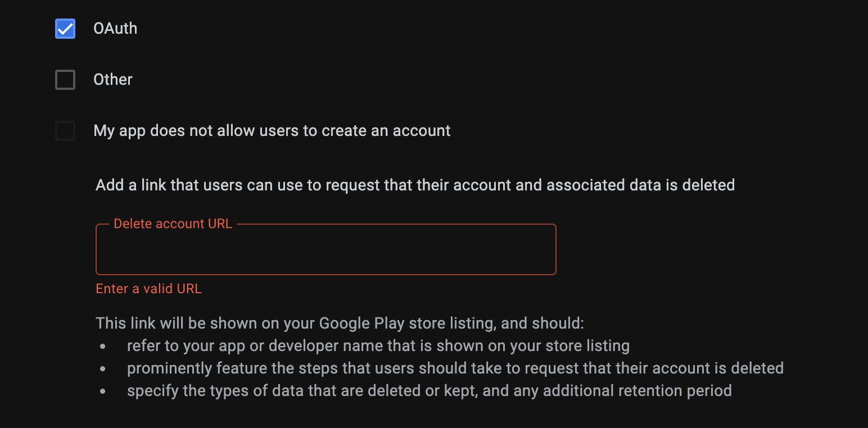Check the "My app does not allow" box

[65, 131]
